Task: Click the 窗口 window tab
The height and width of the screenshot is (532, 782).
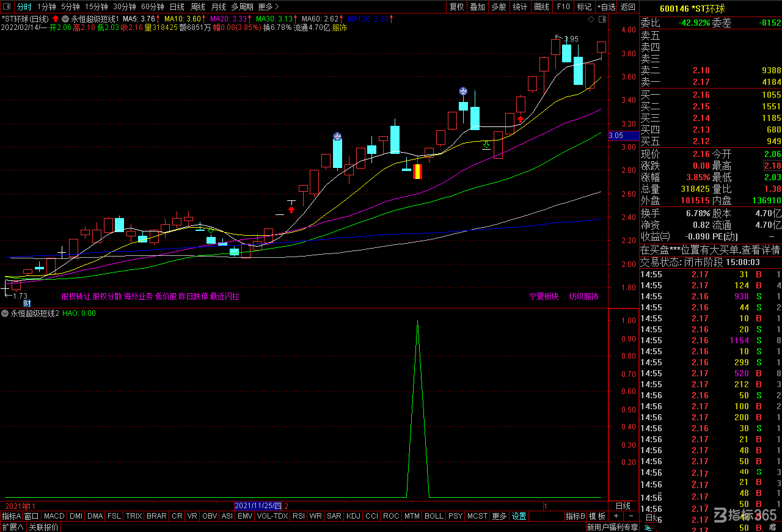Action: point(32,516)
